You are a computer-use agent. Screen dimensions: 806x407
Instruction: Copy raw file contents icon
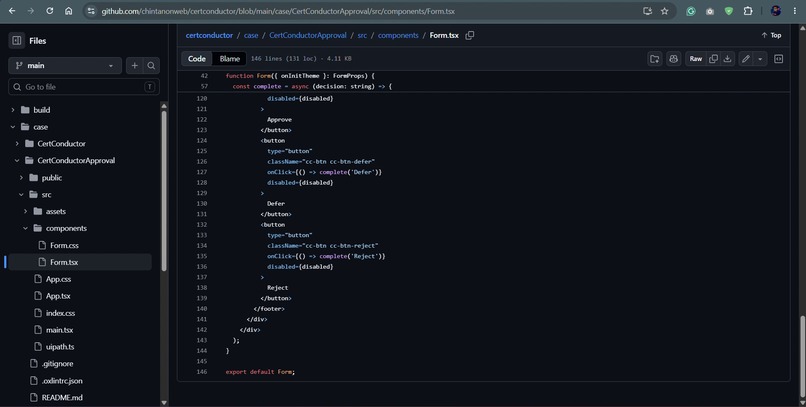point(713,59)
